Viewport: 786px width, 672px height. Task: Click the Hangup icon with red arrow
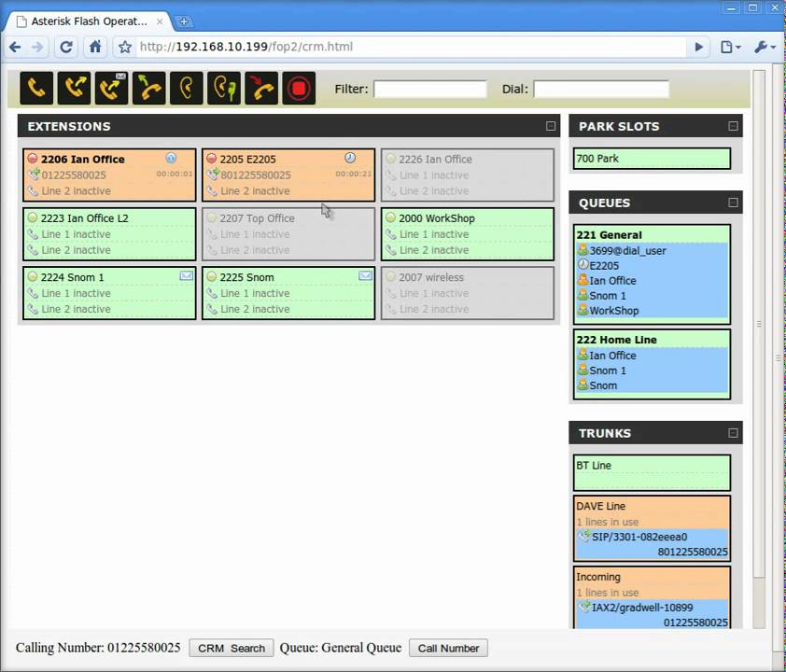pos(261,89)
